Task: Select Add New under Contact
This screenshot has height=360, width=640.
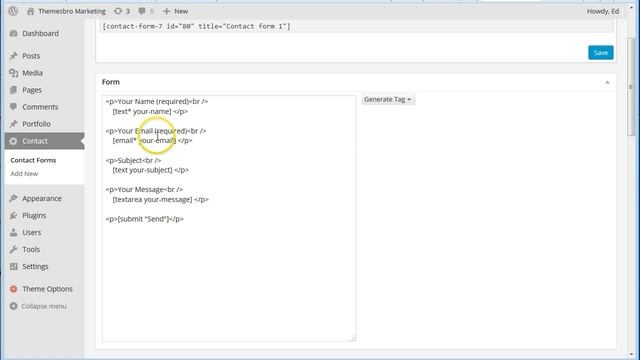Action: (24, 174)
